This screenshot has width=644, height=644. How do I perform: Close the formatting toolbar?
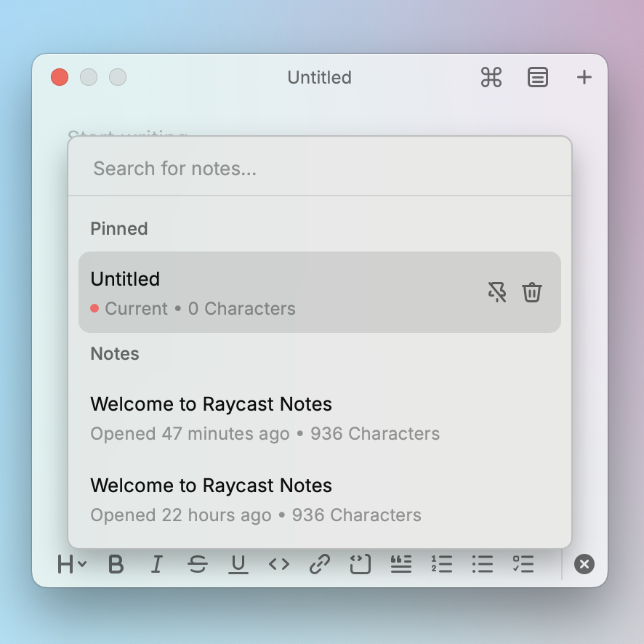click(584, 564)
